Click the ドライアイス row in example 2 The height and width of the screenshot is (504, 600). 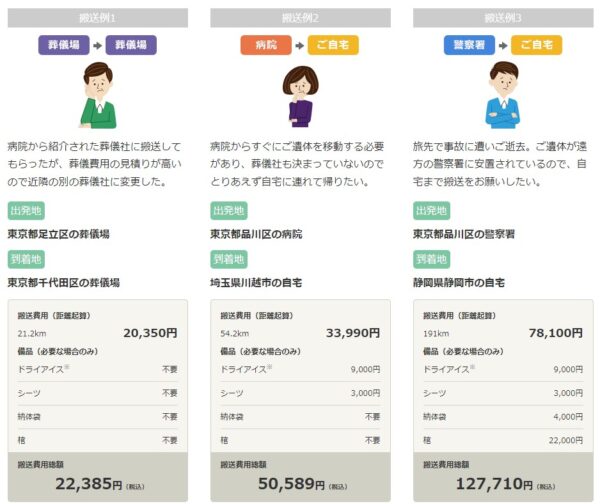tap(299, 369)
